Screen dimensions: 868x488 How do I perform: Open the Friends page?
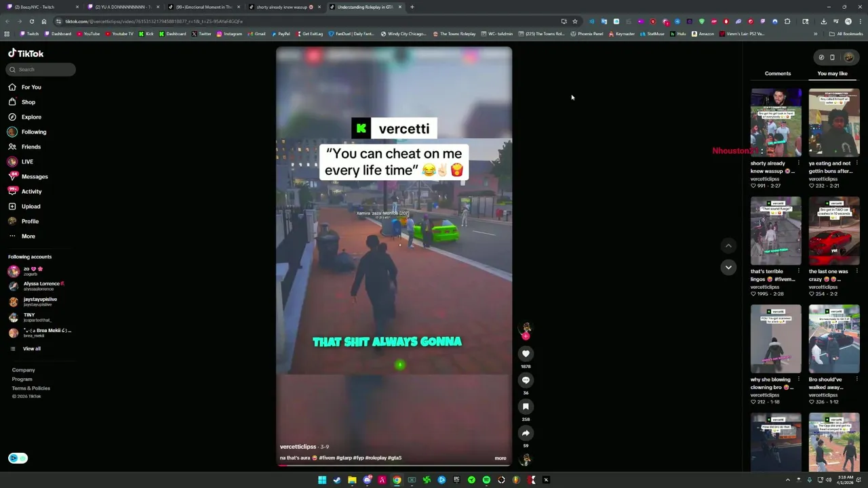point(25,147)
